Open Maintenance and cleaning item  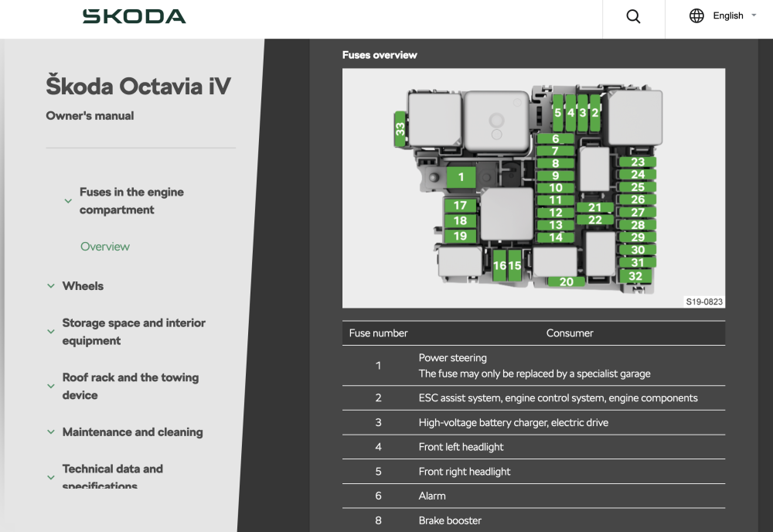(x=133, y=432)
